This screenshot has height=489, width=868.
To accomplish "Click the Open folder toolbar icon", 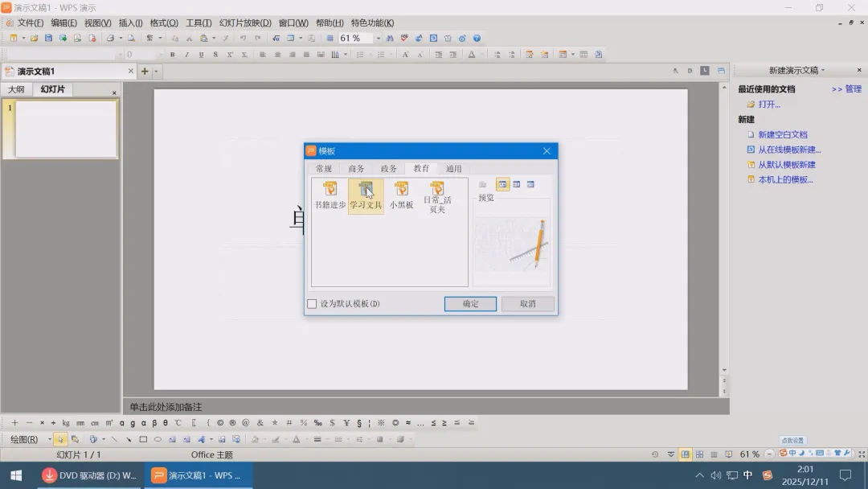I will 35,39.
